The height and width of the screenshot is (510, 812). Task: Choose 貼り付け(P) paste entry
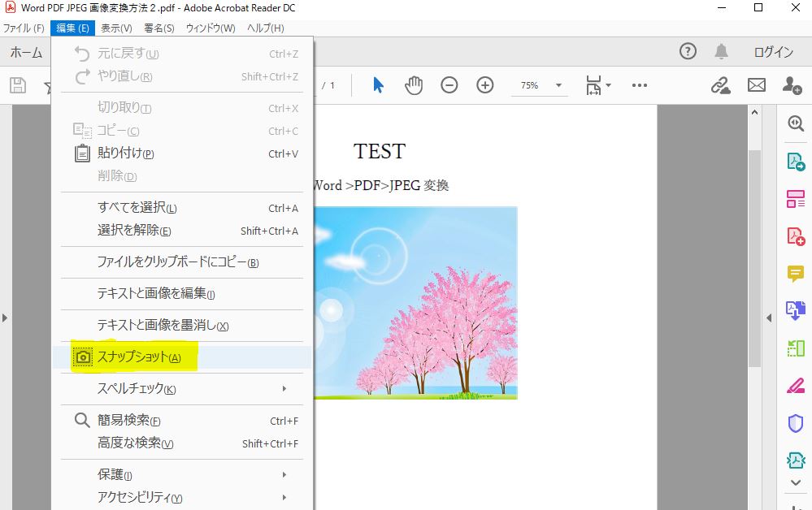coord(182,153)
